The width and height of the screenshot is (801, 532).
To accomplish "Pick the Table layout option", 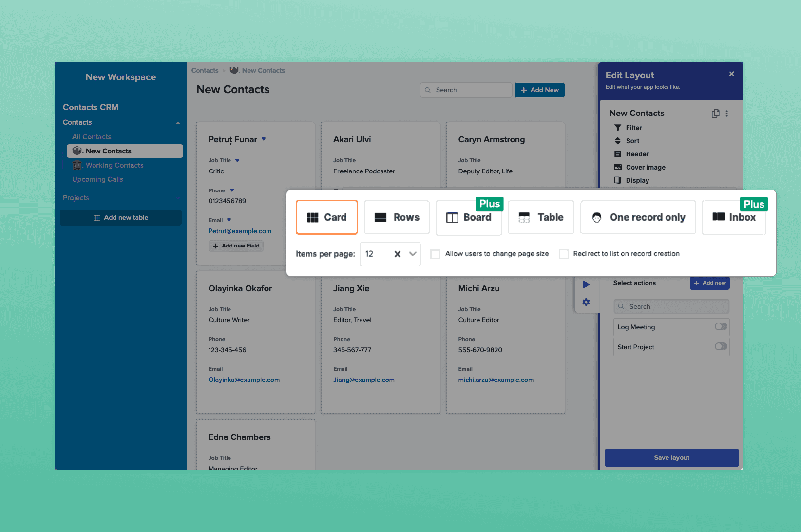I will (541, 217).
